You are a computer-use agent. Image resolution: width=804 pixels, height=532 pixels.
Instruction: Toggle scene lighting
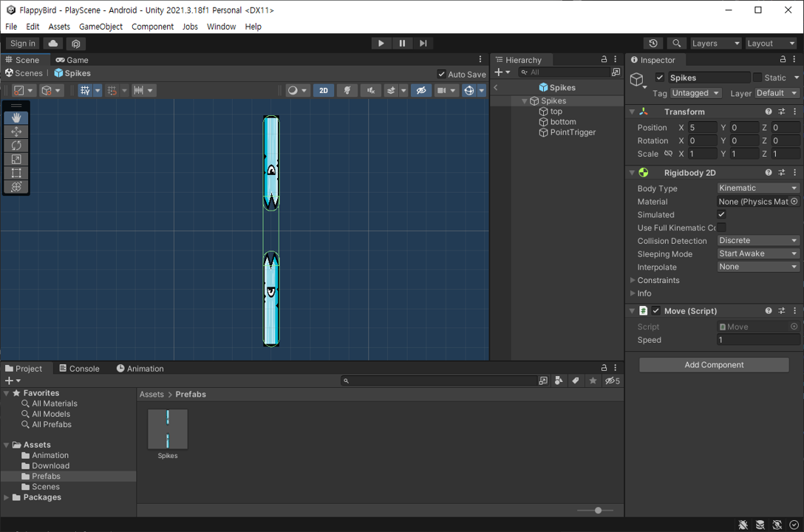point(347,91)
